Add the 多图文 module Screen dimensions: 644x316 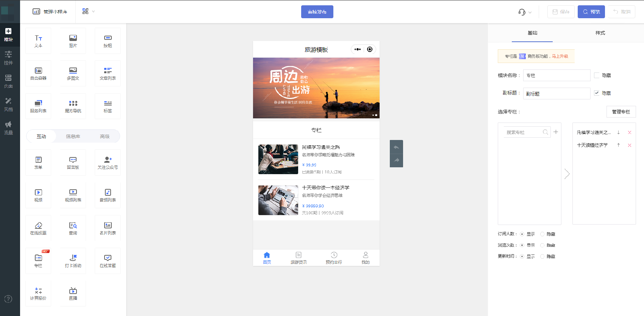[x=73, y=74]
